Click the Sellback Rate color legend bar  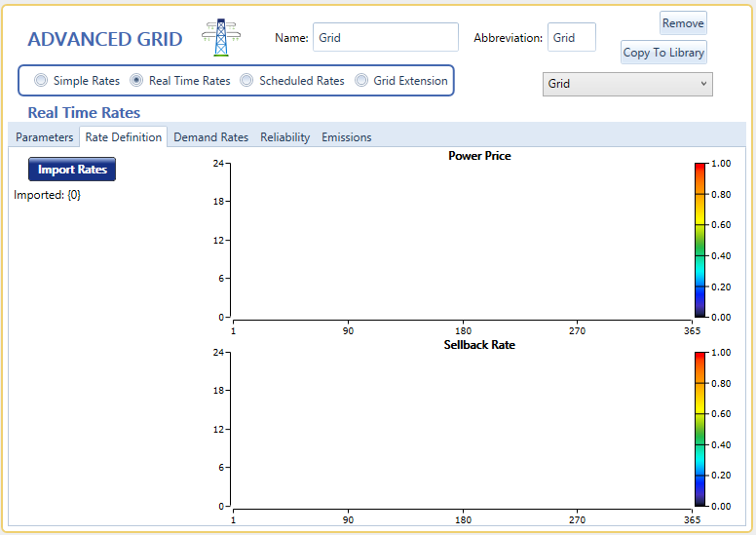[x=699, y=429]
